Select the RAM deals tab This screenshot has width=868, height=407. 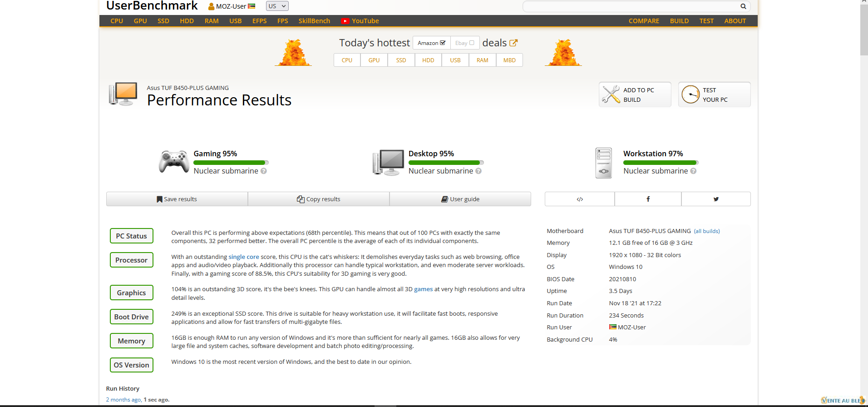(x=482, y=60)
